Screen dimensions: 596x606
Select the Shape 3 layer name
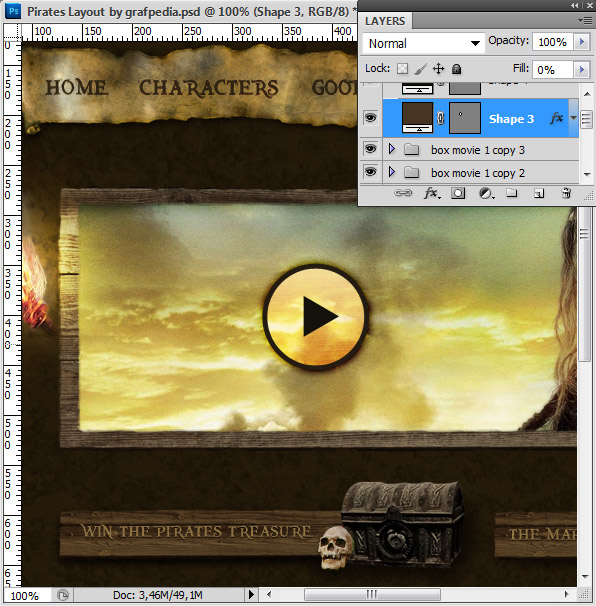point(511,119)
